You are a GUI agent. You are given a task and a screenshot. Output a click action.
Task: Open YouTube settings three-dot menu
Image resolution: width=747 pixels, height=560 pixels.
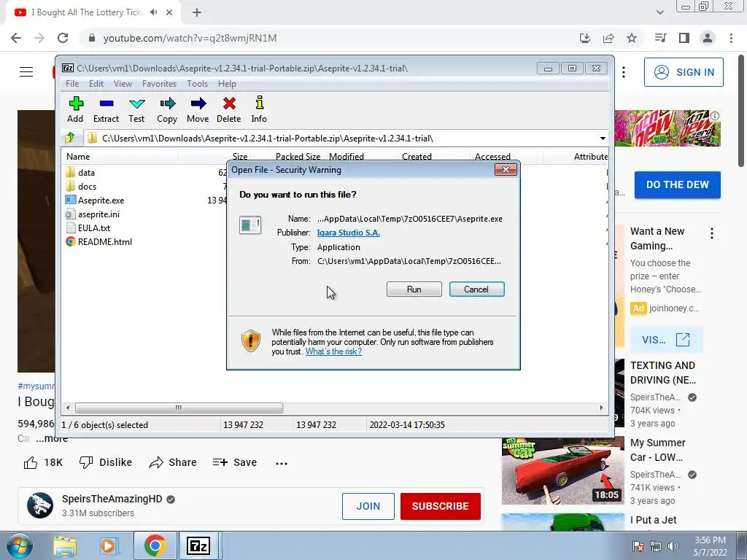pos(623,72)
